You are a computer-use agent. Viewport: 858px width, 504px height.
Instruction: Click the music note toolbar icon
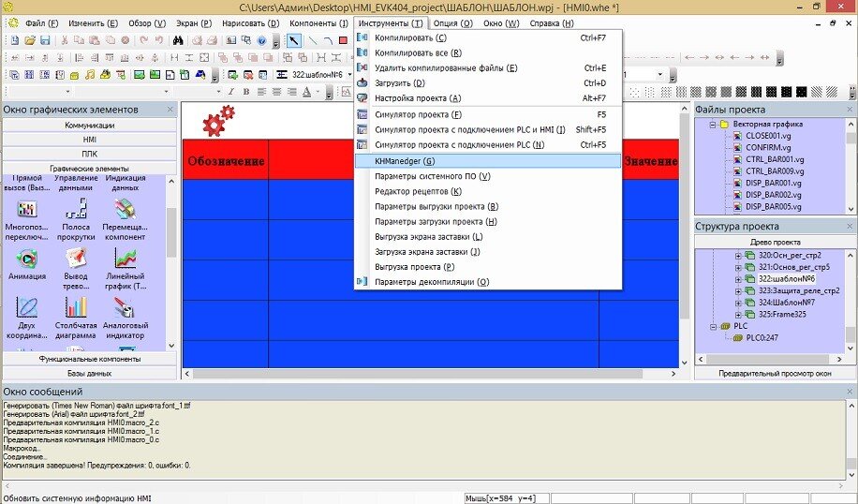click(90, 74)
